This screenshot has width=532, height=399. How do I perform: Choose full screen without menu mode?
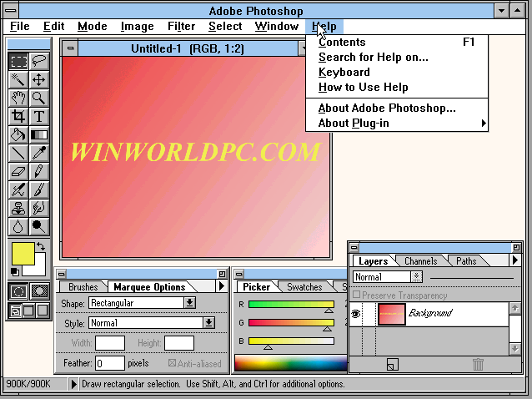[x=43, y=311]
